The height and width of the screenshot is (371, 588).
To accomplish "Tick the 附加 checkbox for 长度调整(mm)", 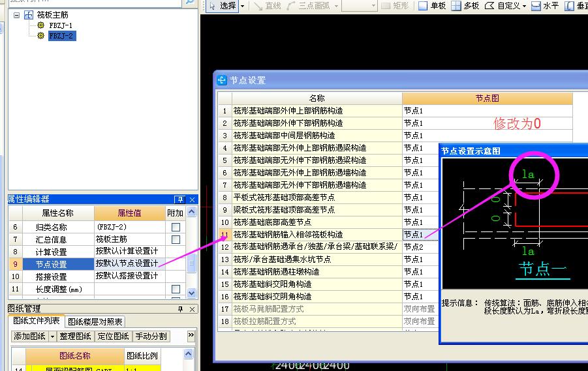I will pos(176,289).
